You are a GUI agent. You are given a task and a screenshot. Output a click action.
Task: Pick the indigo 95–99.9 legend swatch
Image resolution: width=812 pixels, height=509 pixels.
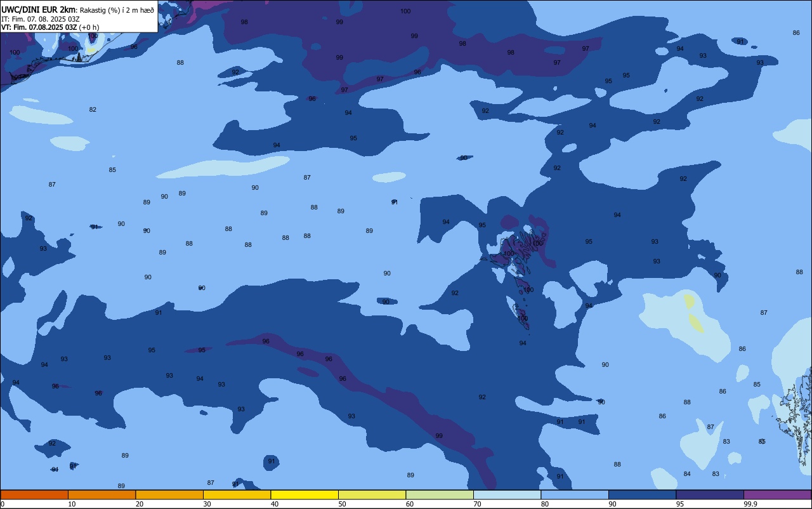(x=710, y=494)
